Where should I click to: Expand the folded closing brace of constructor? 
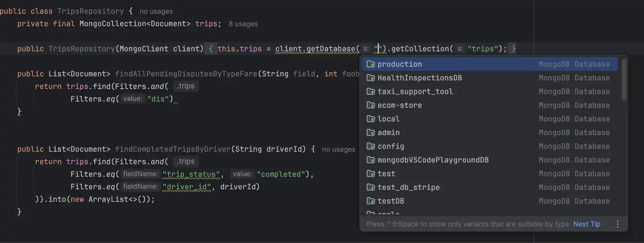pos(513,49)
